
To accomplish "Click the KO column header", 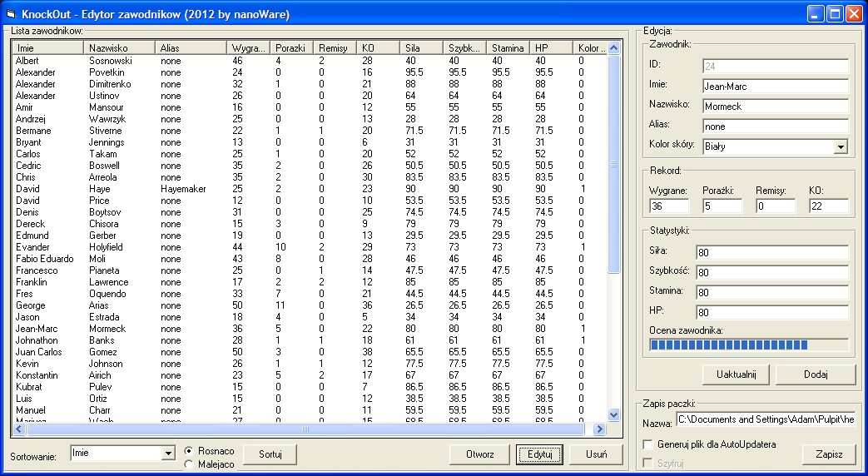I will (x=378, y=48).
